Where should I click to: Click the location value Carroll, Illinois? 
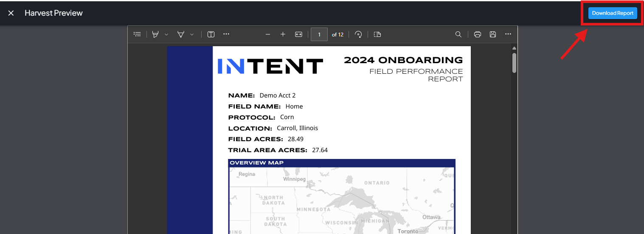(x=298, y=128)
